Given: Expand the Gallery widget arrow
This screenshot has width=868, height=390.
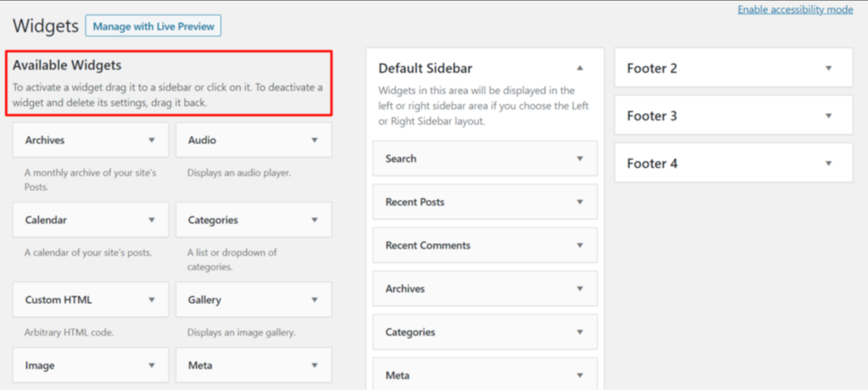Looking at the screenshot, I should [x=314, y=299].
